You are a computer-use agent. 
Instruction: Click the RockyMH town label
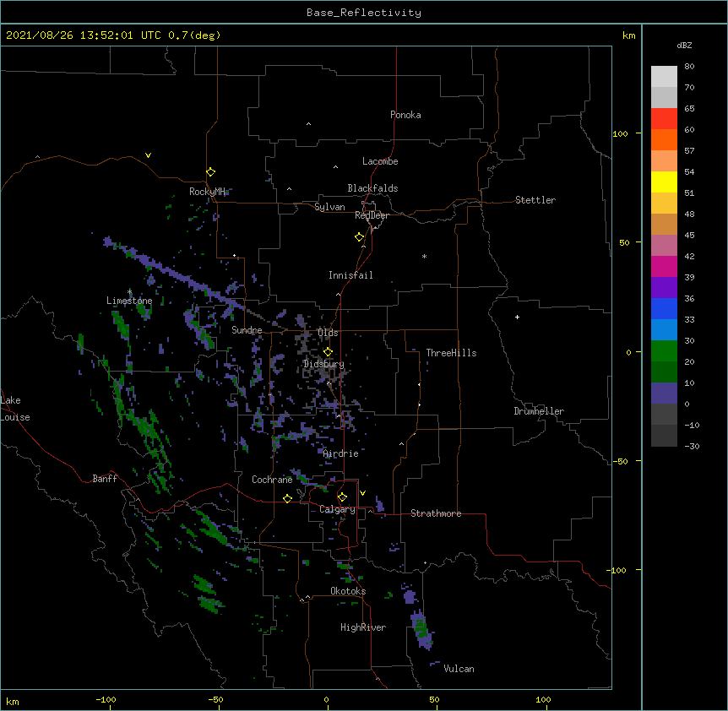207,191
